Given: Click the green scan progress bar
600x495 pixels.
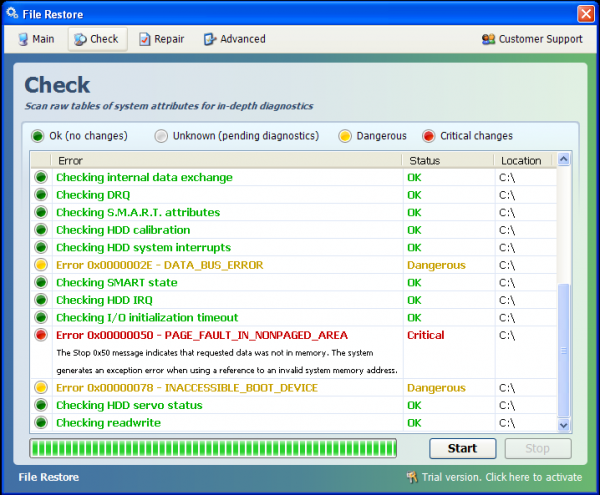Looking at the screenshot, I should [213, 448].
